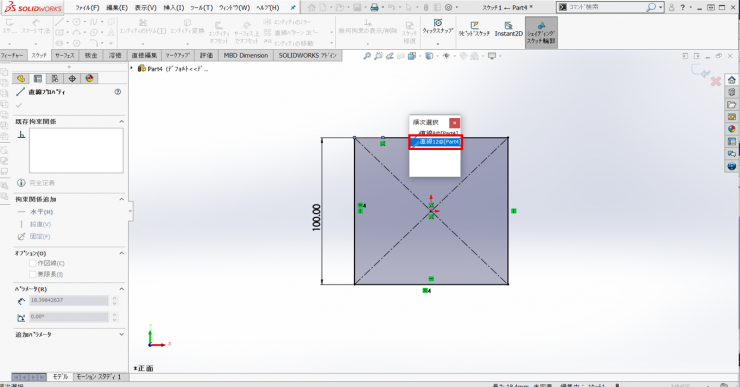
Task: Click the エンティティのトリム trim tool
Action: pos(143,26)
